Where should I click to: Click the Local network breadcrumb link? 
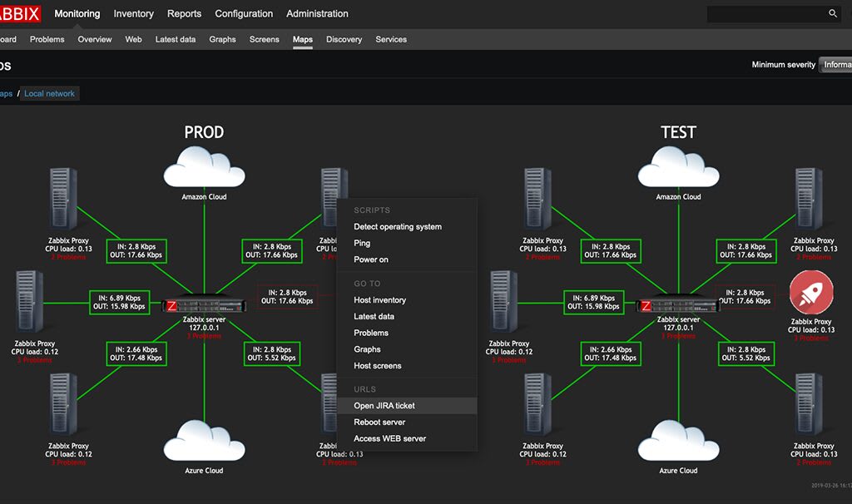click(x=49, y=92)
